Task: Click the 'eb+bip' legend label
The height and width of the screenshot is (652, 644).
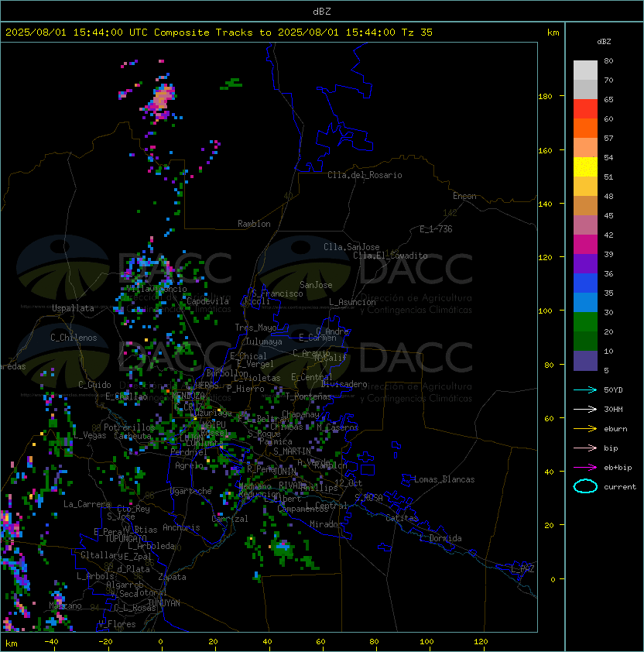Action: click(x=618, y=468)
